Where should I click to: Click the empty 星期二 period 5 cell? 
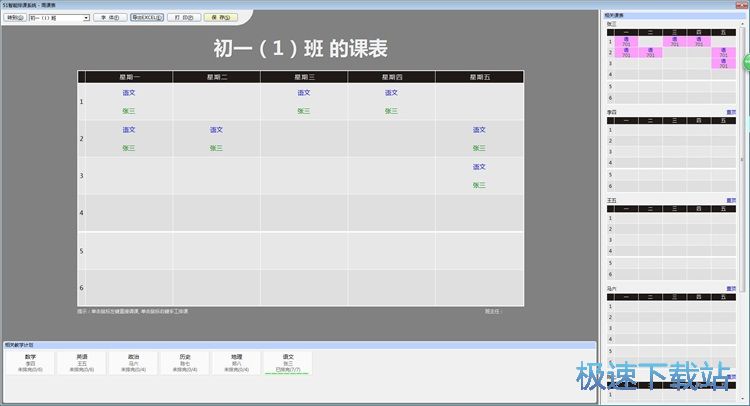tap(216, 251)
